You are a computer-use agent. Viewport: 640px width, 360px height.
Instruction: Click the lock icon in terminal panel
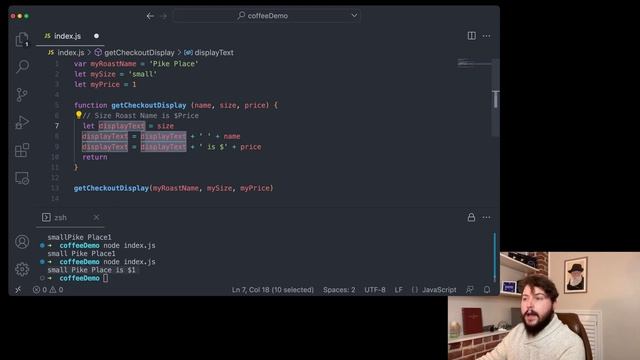(471, 217)
